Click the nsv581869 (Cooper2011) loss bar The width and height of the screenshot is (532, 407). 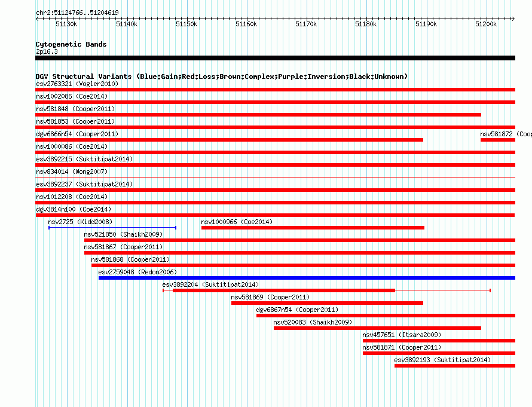point(327,303)
